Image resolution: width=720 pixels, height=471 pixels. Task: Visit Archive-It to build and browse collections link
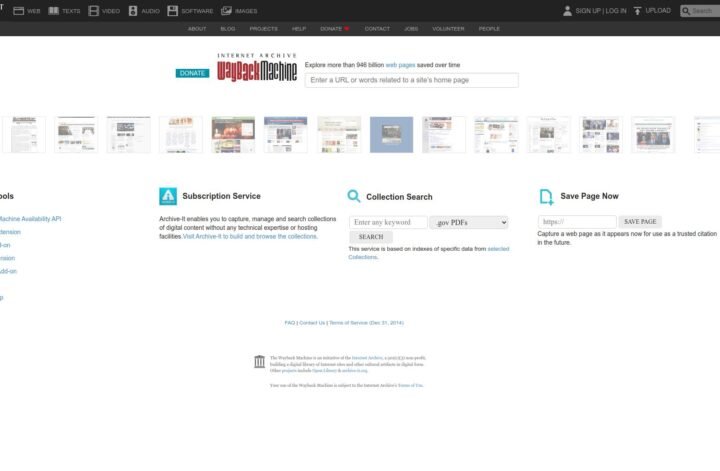pyautogui.click(x=250, y=236)
